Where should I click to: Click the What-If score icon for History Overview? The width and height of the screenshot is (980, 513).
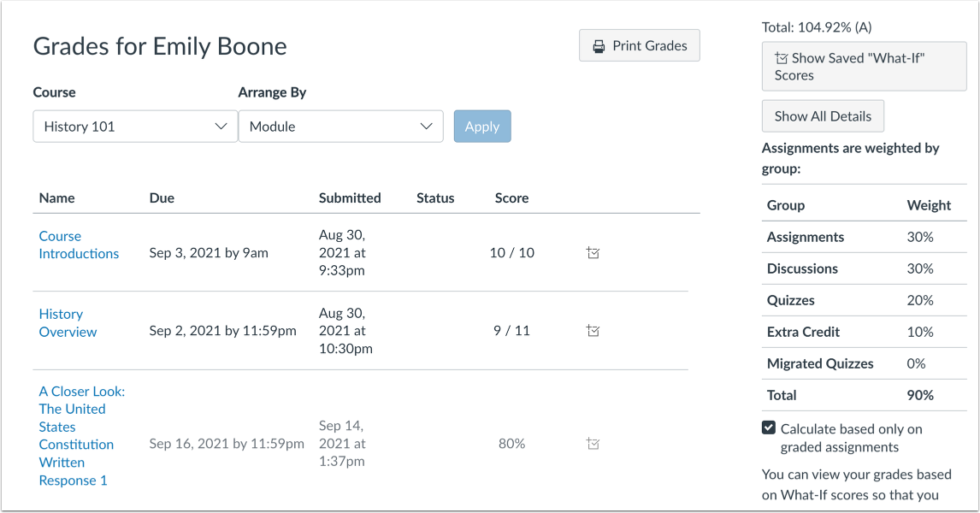(593, 330)
